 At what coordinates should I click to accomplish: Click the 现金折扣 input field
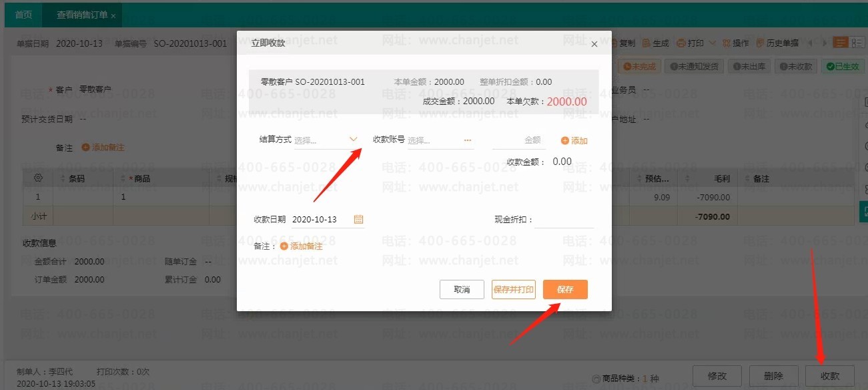(564, 219)
